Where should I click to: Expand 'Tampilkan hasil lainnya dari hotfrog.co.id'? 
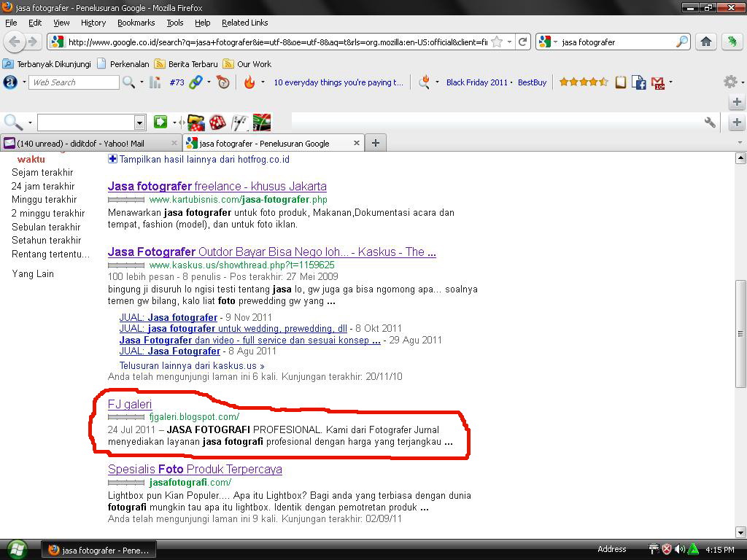tap(198, 159)
